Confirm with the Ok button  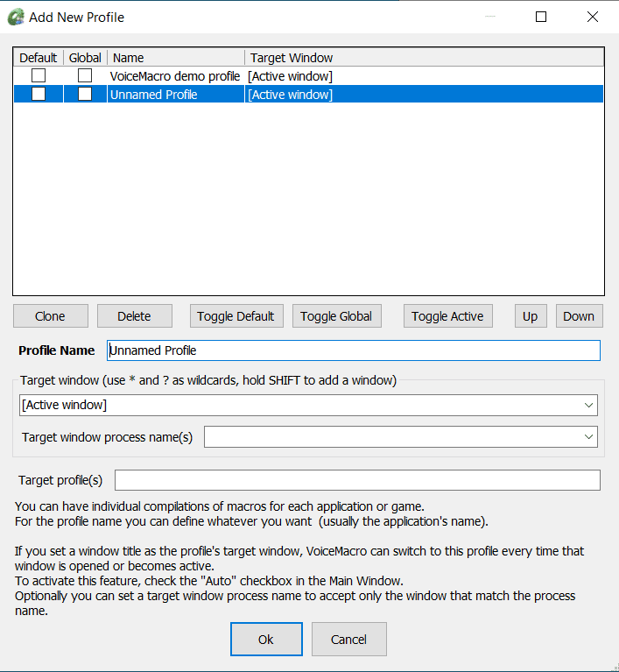(x=266, y=639)
